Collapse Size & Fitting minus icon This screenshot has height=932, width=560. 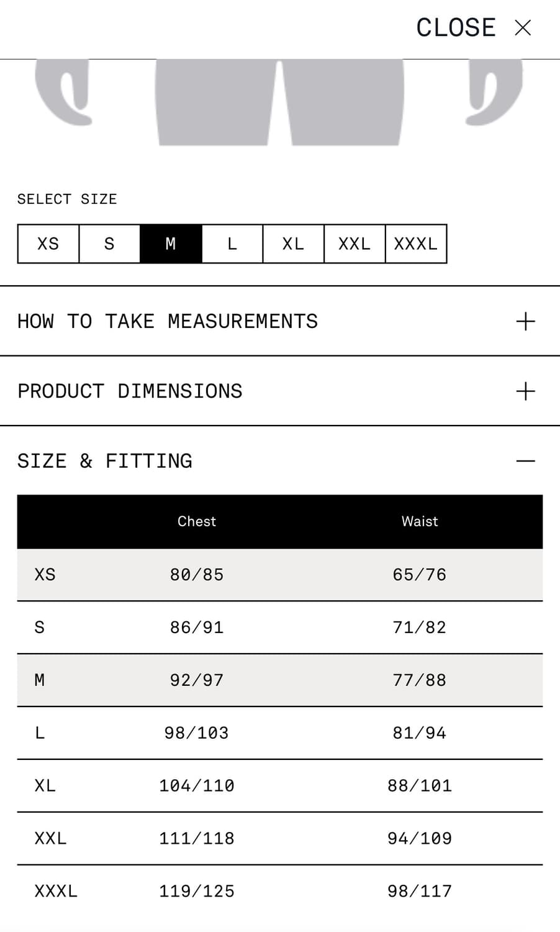525,461
